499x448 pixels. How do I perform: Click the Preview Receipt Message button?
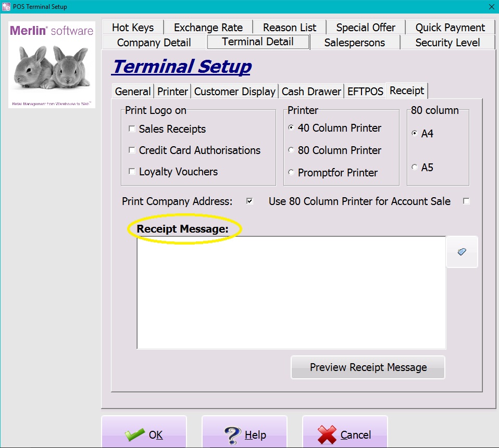tap(367, 367)
